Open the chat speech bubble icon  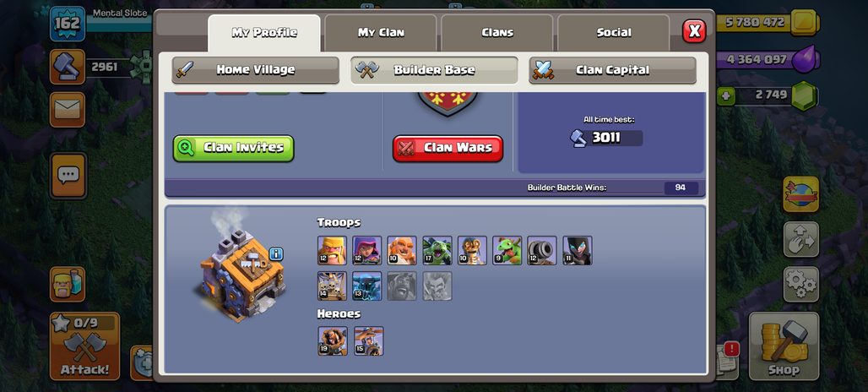click(x=68, y=176)
